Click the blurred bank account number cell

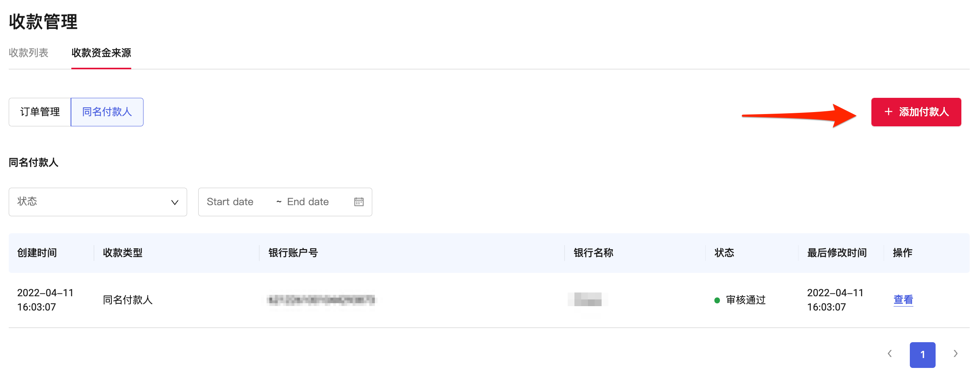(321, 300)
